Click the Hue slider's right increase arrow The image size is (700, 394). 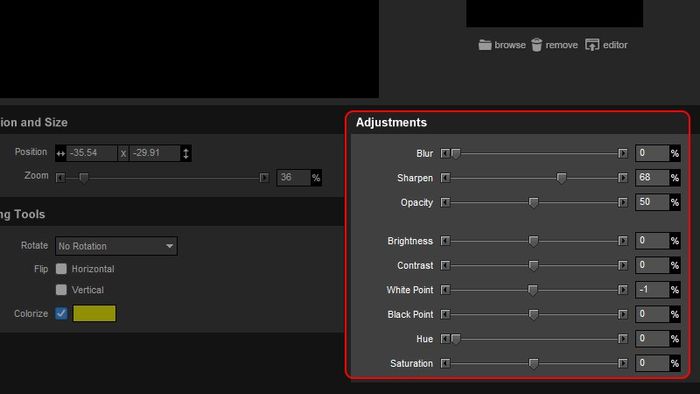point(623,339)
